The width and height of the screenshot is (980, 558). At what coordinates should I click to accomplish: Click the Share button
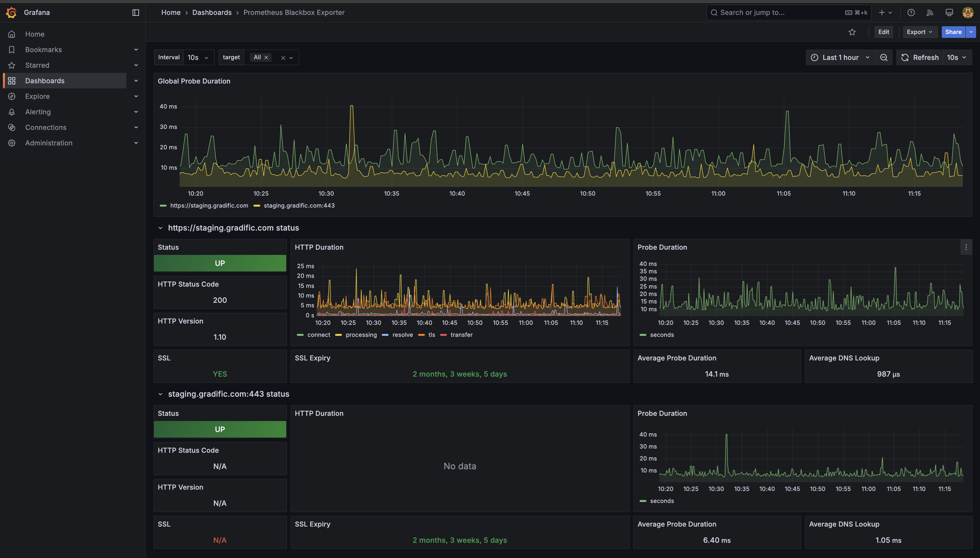click(953, 32)
